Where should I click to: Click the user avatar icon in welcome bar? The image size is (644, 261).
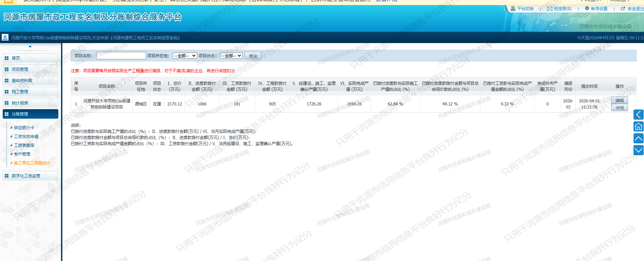(5, 37)
